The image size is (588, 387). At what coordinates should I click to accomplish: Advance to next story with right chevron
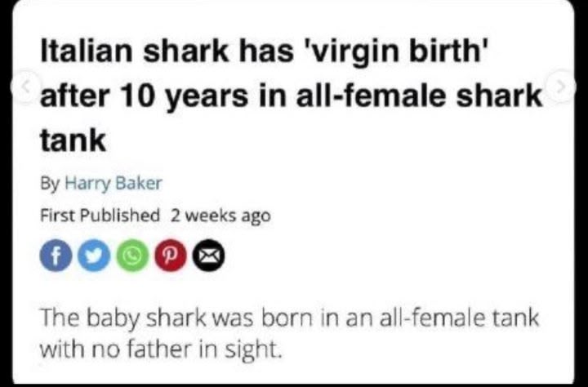pyautogui.click(x=561, y=87)
